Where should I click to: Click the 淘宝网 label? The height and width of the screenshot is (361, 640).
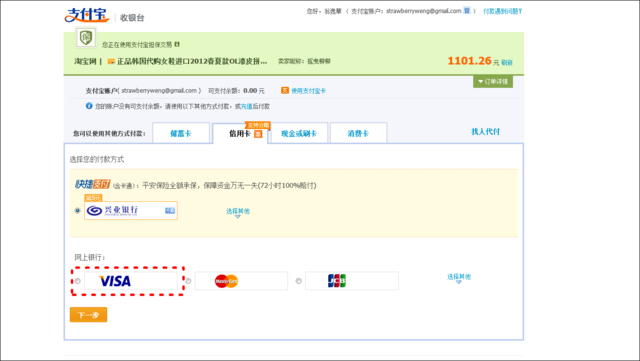click(85, 61)
